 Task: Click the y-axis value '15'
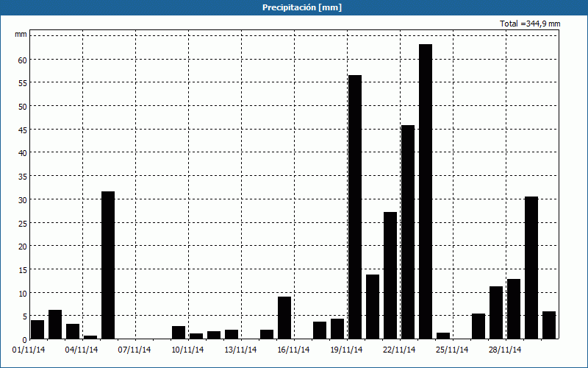pyautogui.click(x=23, y=269)
